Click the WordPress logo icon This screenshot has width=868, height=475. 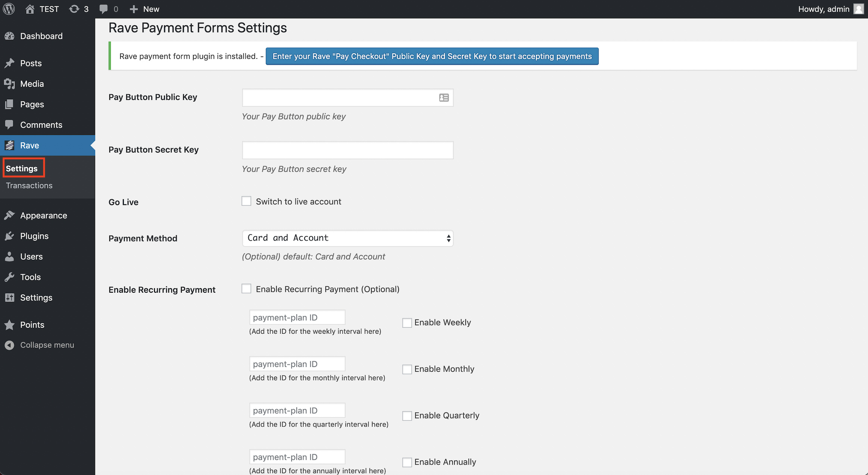pos(9,9)
